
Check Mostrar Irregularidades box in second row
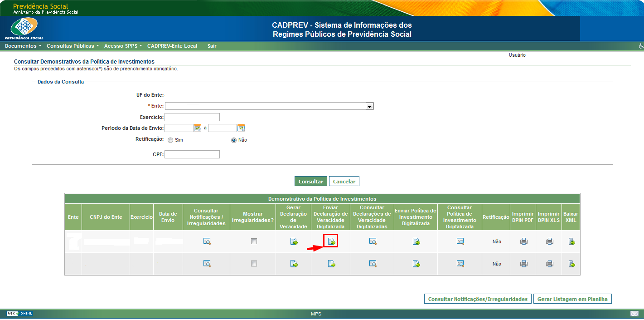(x=254, y=263)
